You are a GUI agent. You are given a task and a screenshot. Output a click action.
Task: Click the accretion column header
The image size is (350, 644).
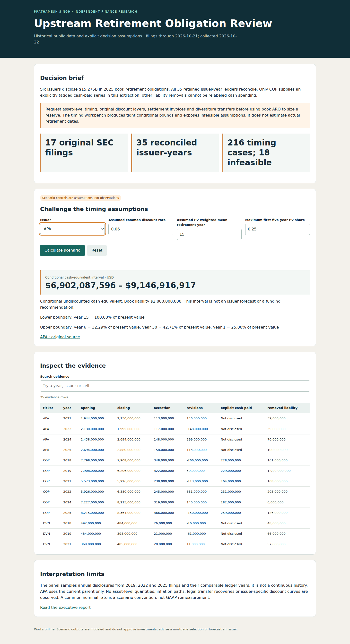(162, 408)
